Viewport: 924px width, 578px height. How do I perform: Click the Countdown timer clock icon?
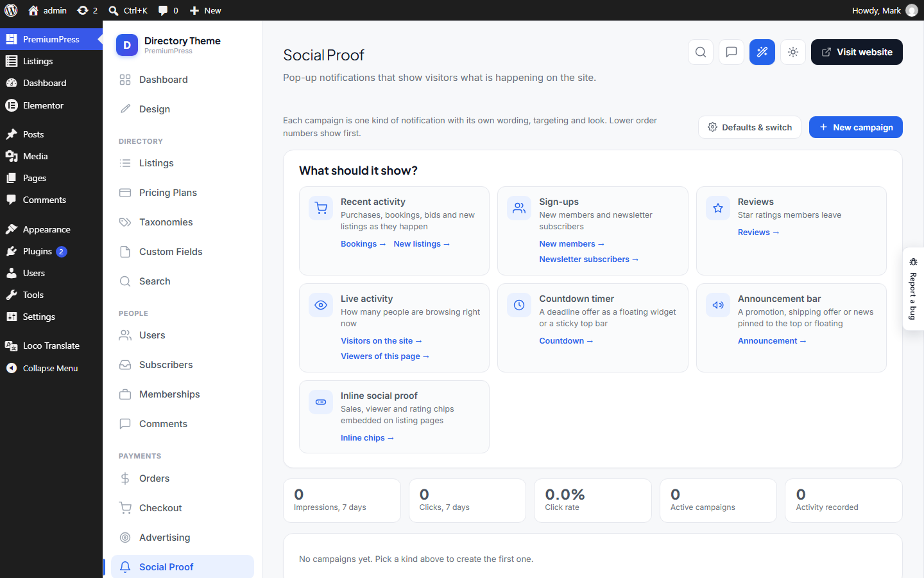pos(519,305)
